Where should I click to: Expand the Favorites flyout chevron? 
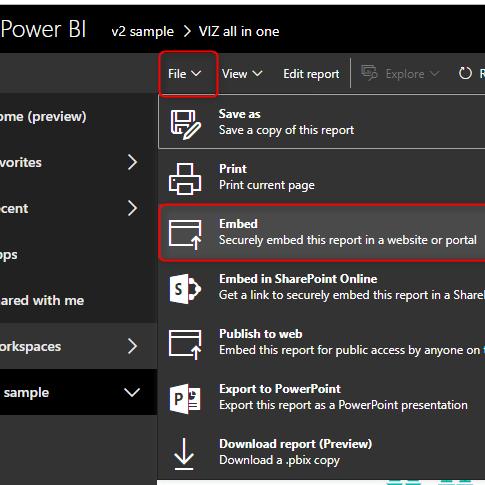pyautogui.click(x=133, y=162)
